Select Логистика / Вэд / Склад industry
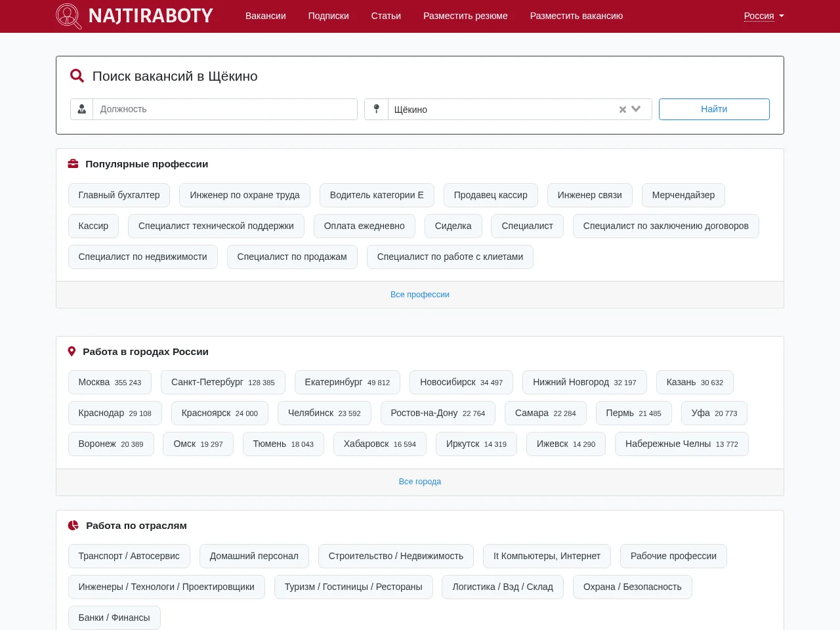The image size is (840, 630). coord(503,587)
